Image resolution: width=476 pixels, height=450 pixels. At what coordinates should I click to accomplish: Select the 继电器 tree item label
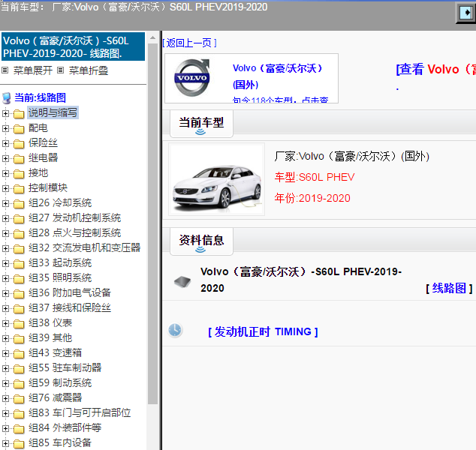click(x=43, y=158)
